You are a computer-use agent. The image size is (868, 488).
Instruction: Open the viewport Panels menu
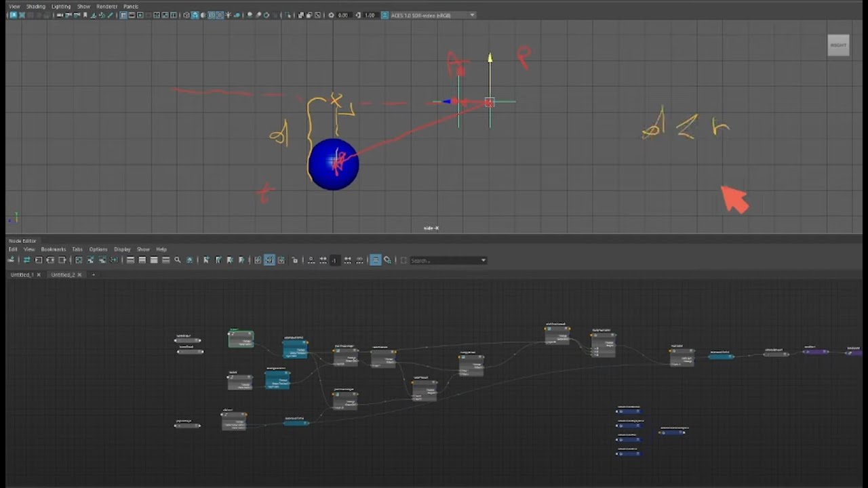click(x=131, y=6)
